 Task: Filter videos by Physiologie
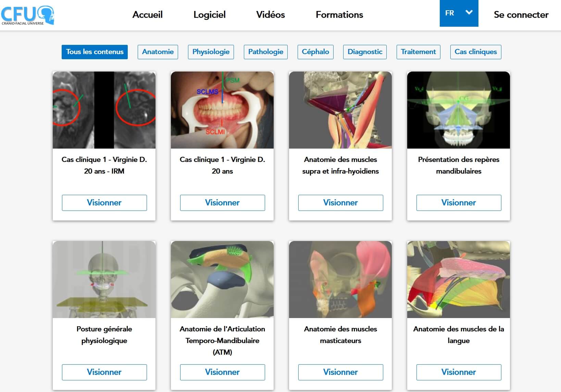211,52
